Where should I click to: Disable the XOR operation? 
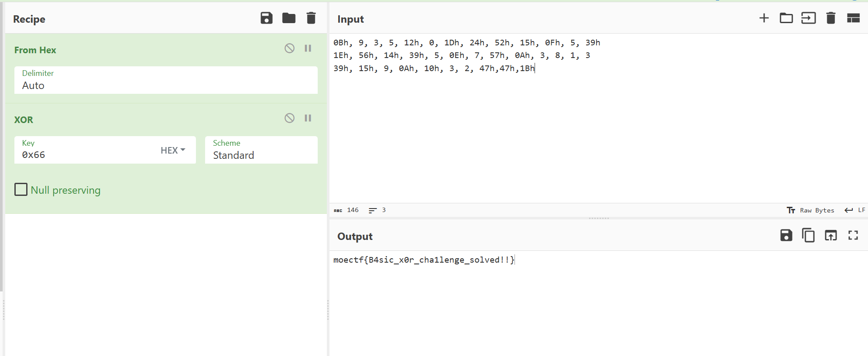coord(289,118)
